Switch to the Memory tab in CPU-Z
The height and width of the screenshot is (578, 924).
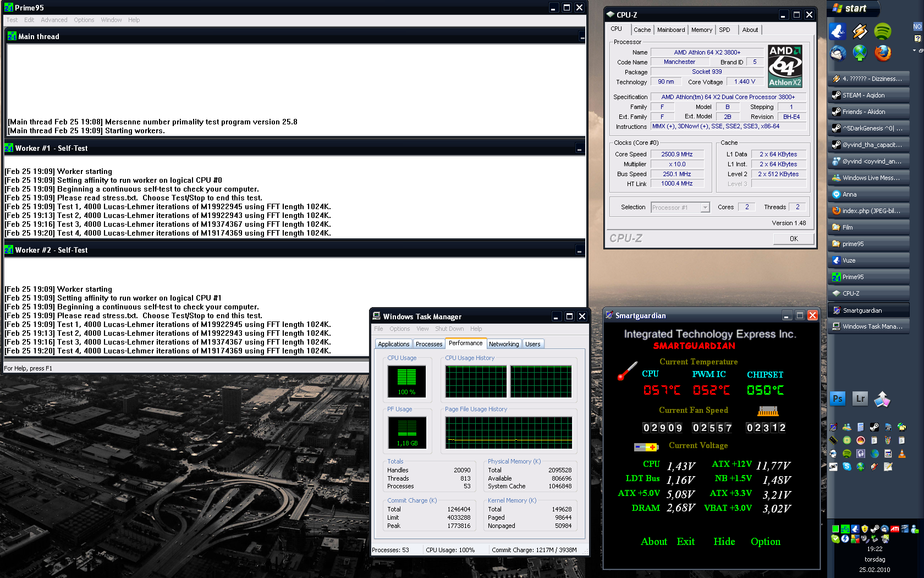click(x=702, y=30)
